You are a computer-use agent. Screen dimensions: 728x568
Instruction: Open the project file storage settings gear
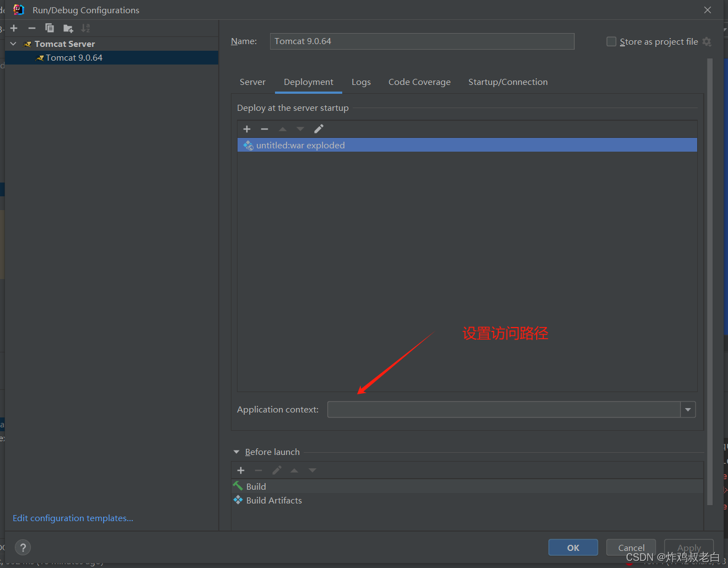coord(707,41)
